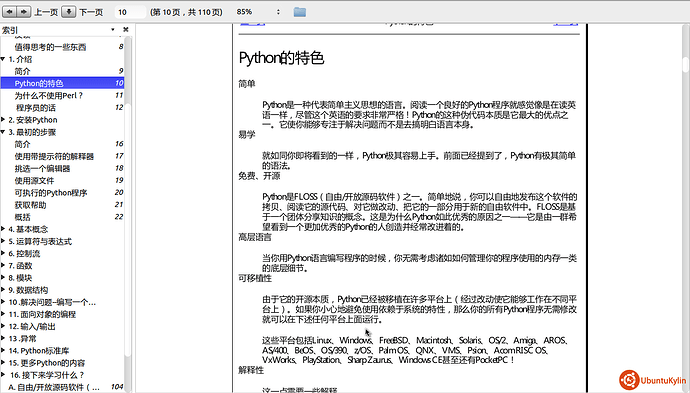Image resolution: width=690 pixels, height=393 pixels.
Task: Open the 索引 sidebar mode dropdown
Action: [113, 29]
